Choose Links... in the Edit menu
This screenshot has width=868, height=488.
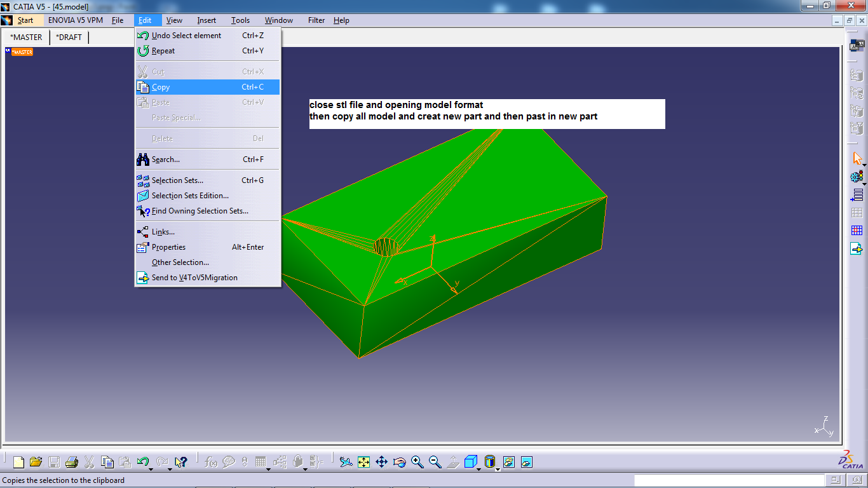coord(207,232)
